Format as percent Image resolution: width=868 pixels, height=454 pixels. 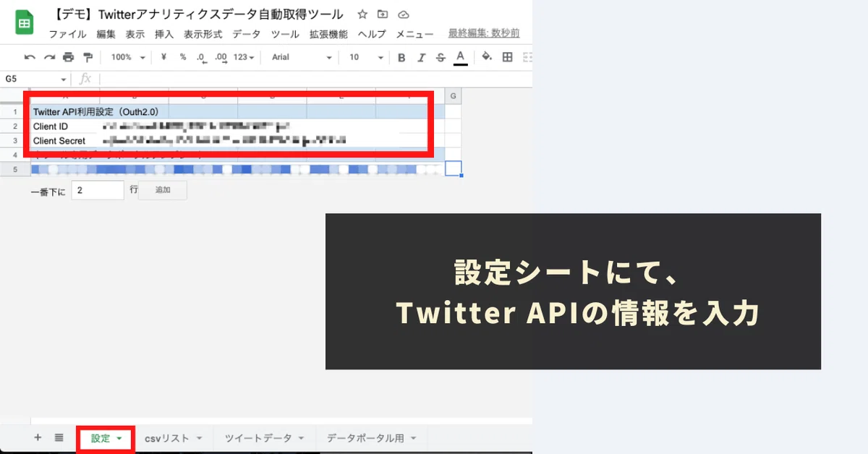pyautogui.click(x=183, y=57)
